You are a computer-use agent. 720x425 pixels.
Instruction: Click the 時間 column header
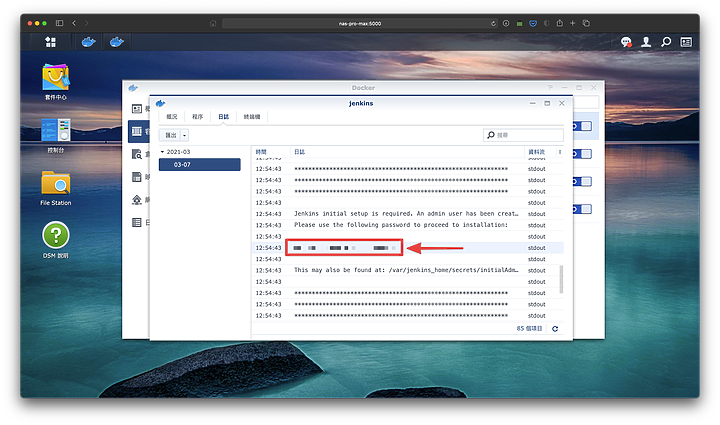pos(271,152)
